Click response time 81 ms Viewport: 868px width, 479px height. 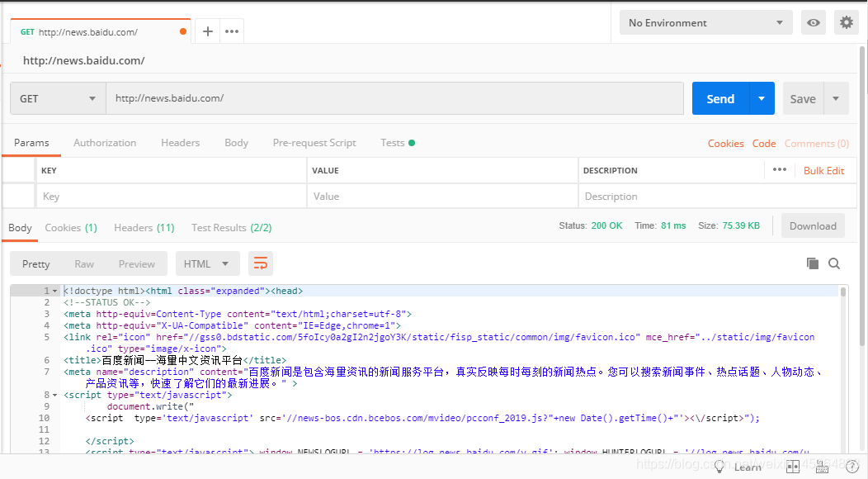(673, 225)
